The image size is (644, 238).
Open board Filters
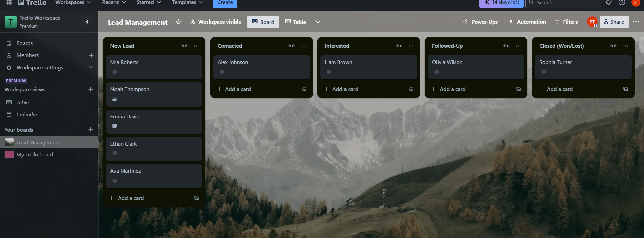pyautogui.click(x=566, y=22)
